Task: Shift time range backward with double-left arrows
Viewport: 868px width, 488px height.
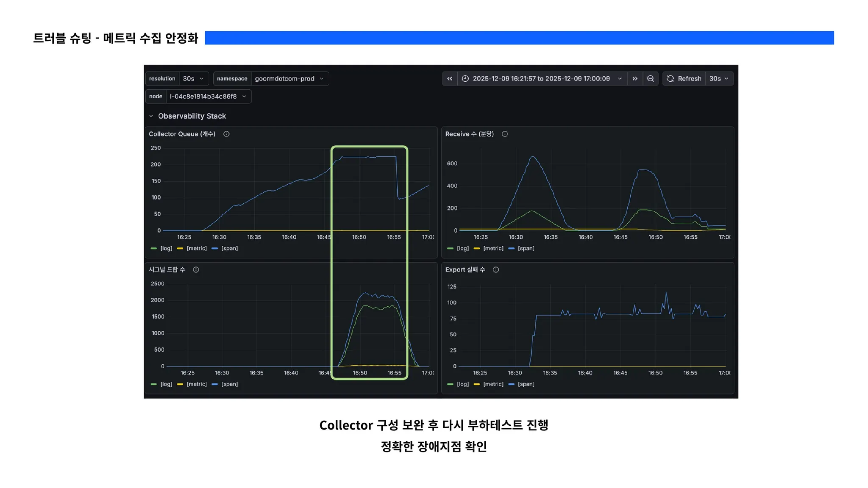Action: click(x=450, y=79)
